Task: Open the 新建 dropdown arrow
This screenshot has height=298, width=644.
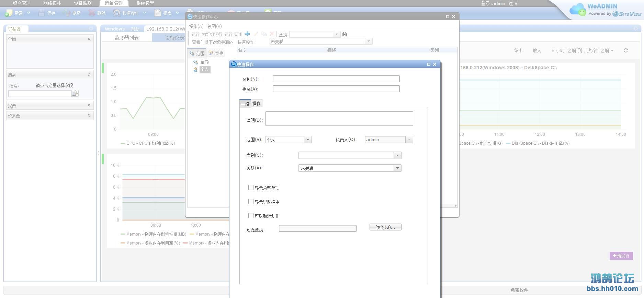Action: (x=29, y=13)
